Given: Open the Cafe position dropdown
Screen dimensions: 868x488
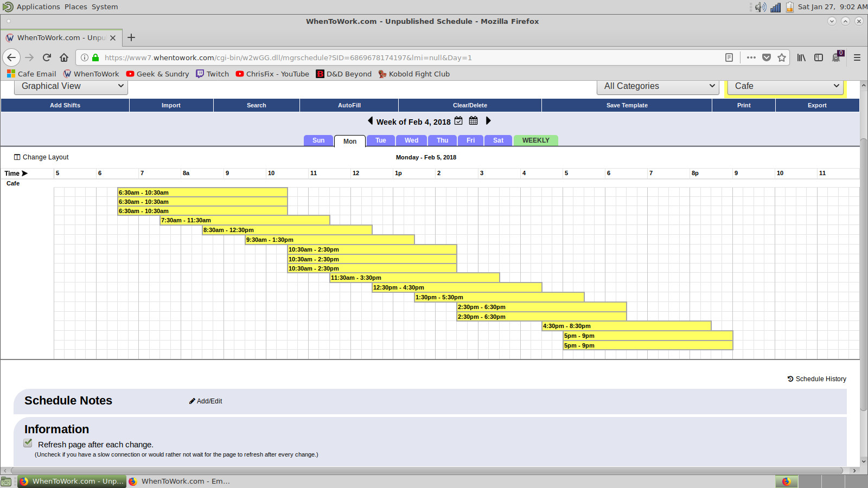Looking at the screenshot, I should coord(786,86).
